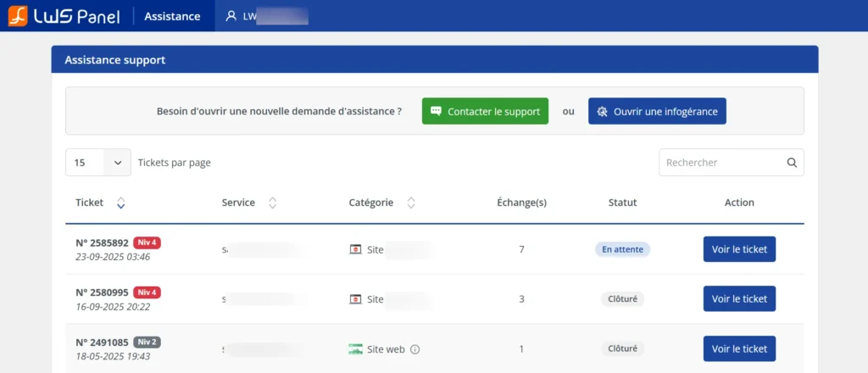Click the category icon of ticket 2580995
The width and height of the screenshot is (868, 373).
[x=355, y=299]
